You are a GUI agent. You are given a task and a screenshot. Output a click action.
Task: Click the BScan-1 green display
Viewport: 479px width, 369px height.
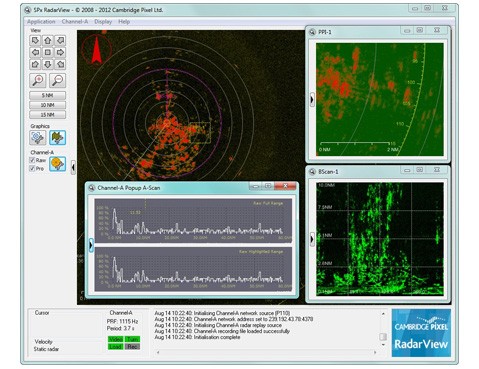380,239
